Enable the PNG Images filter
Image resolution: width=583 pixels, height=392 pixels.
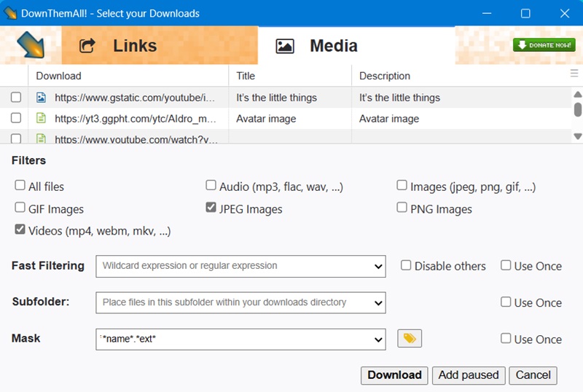pos(402,208)
